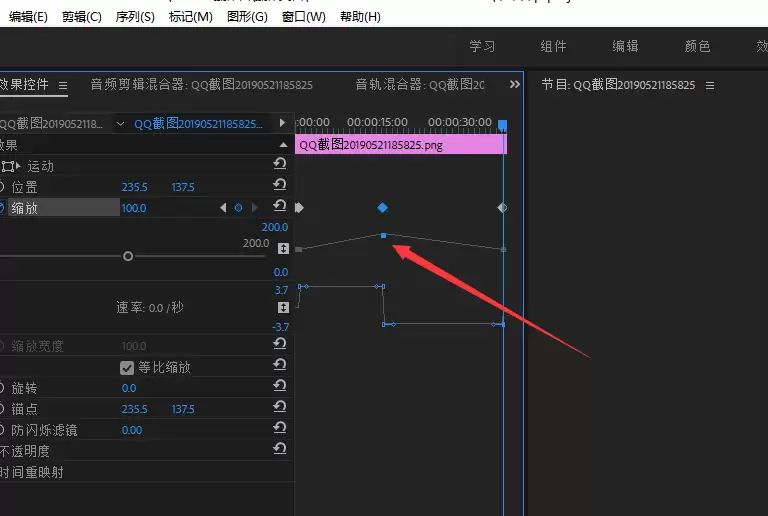Reset the 锚点 parameter
Image resolution: width=768 pixels, height=516 pixels.
(x=280, y=407)
